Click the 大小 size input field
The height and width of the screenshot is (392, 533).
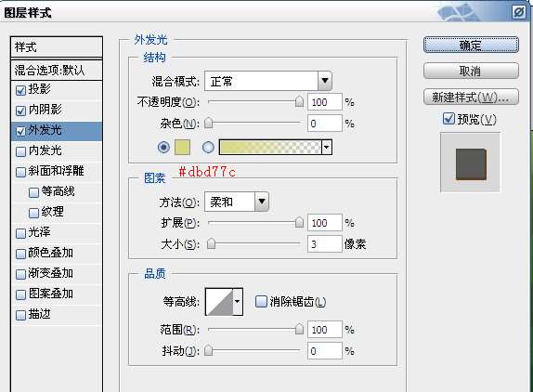click(325, 243)
